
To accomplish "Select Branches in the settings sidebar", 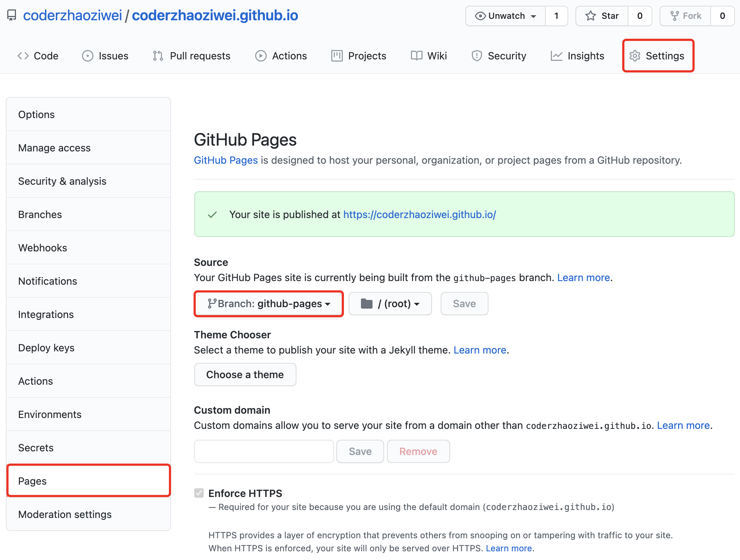I will [40, 214].
